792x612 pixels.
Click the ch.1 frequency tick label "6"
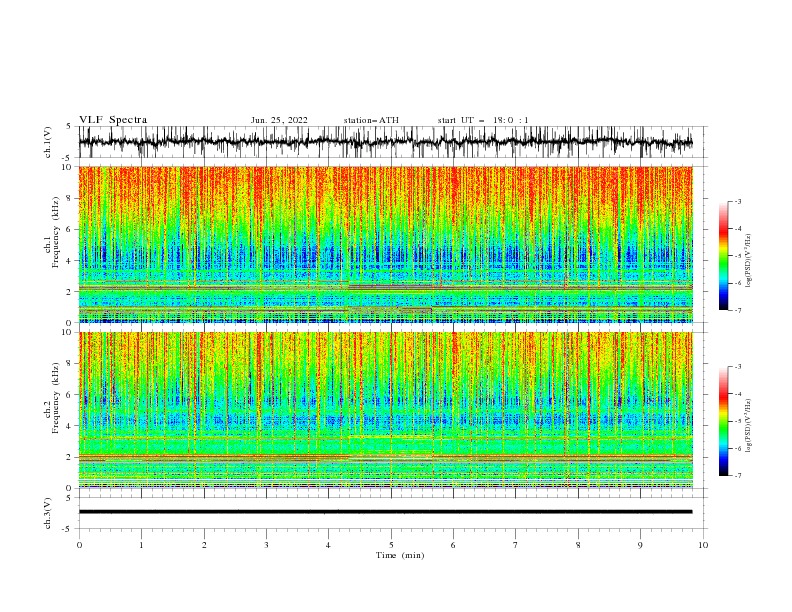[x=70, y=230]
